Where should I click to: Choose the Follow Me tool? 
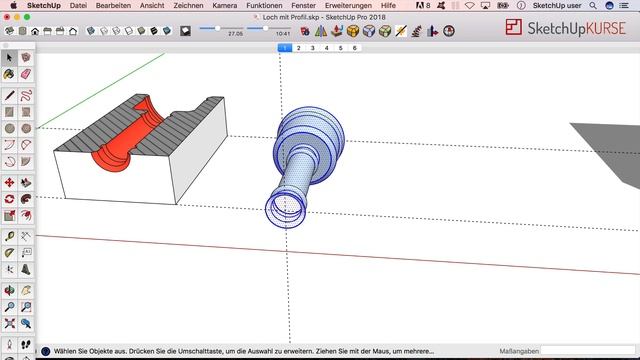(x=26, y=199)
